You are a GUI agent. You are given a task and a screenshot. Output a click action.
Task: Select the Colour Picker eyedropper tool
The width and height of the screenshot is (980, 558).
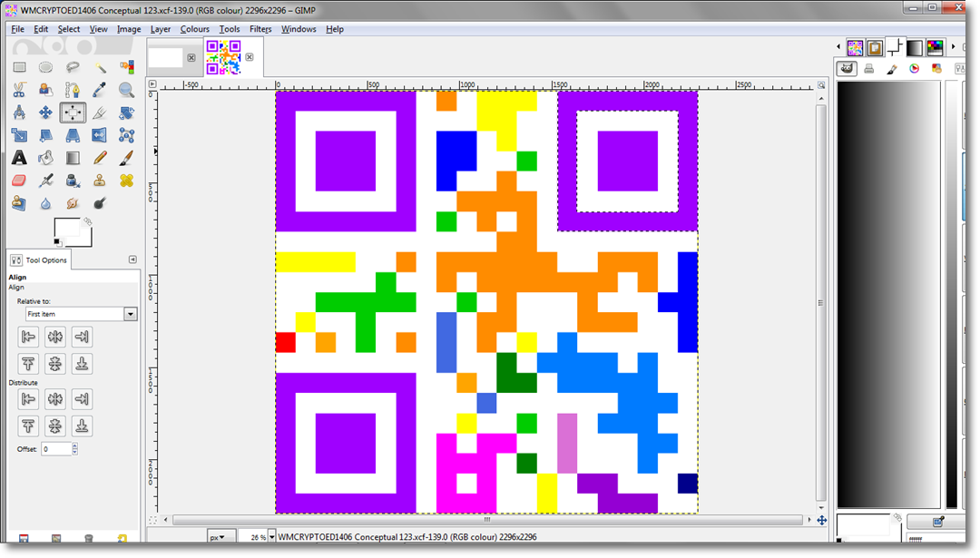100,90
